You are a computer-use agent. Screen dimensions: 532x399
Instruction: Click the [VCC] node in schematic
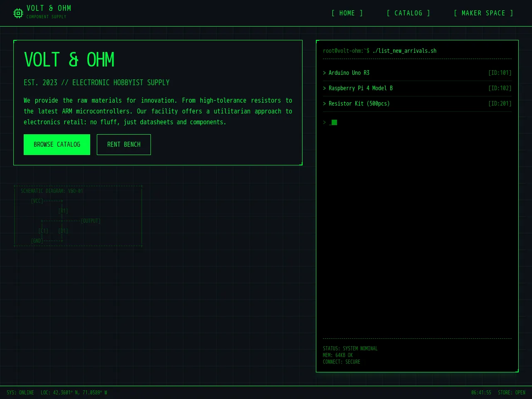click(37, 201)
